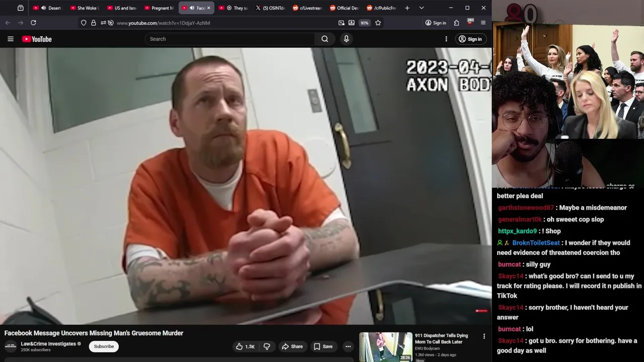Click the autoplay blocked icon

point(110,23)
